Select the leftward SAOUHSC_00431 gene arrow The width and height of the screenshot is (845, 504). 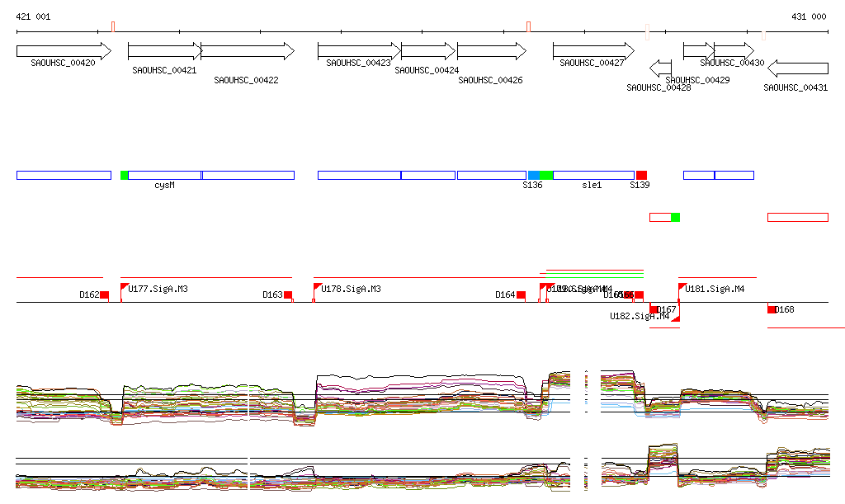[x=798, y=68]
